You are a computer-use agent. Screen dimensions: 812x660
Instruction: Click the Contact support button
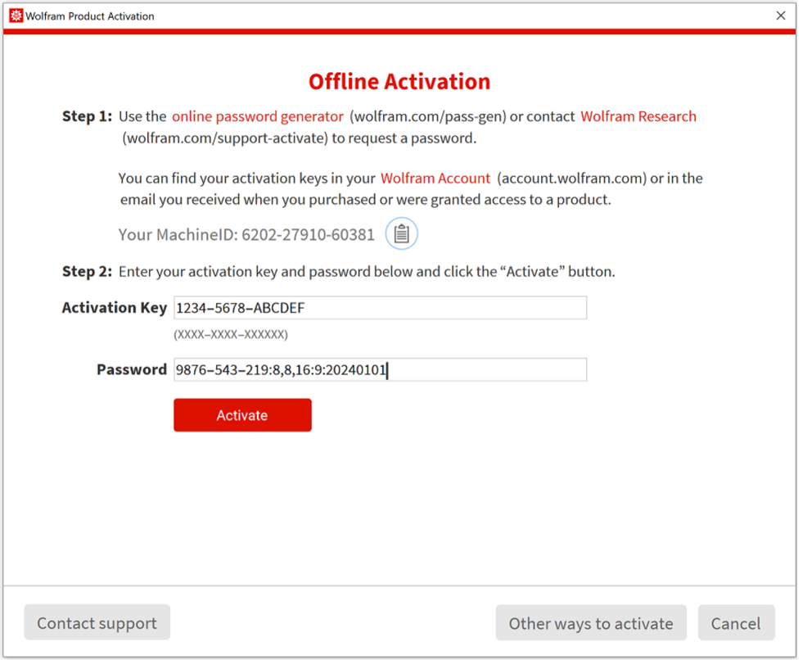(97, 623)
